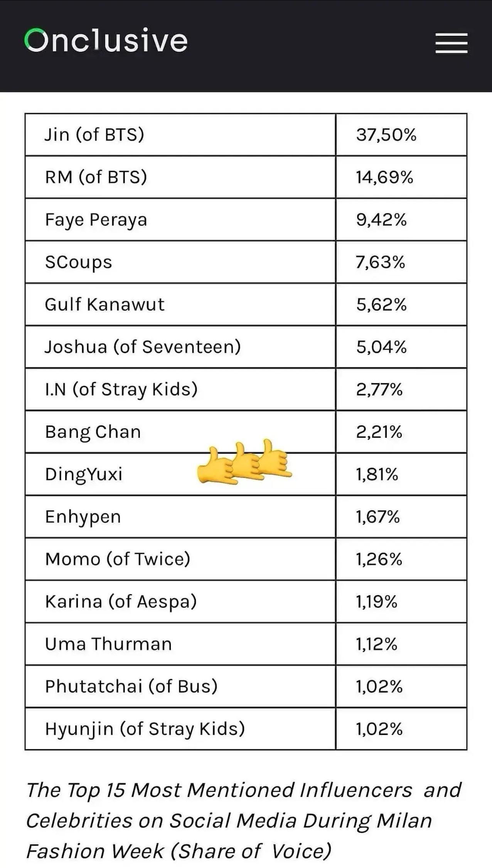Select the Jin (of BTS) row
This screenshot has width=492, height=868.
pos(246,135)
